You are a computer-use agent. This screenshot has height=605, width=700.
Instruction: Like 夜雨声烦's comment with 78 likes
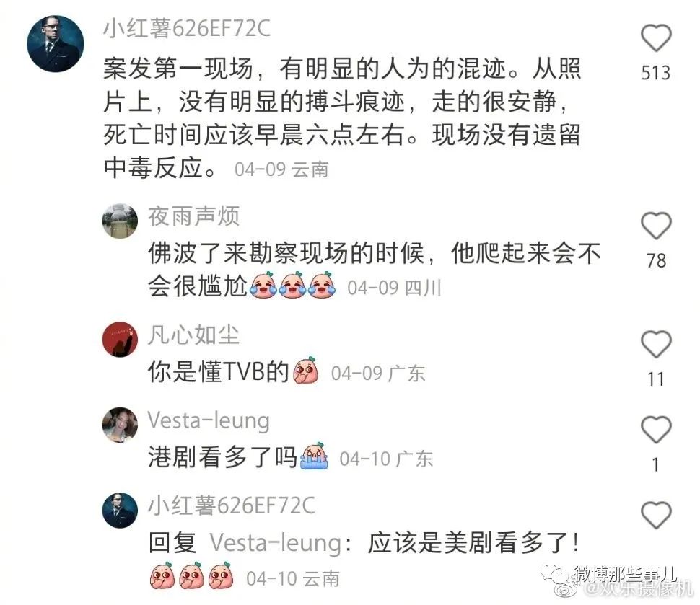[x=656, y=226]
